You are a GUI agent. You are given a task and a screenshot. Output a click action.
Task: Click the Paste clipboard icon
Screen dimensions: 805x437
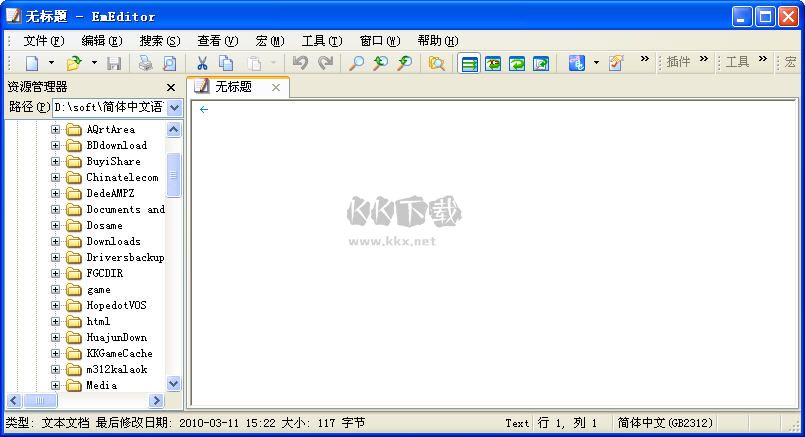(255, 63)
